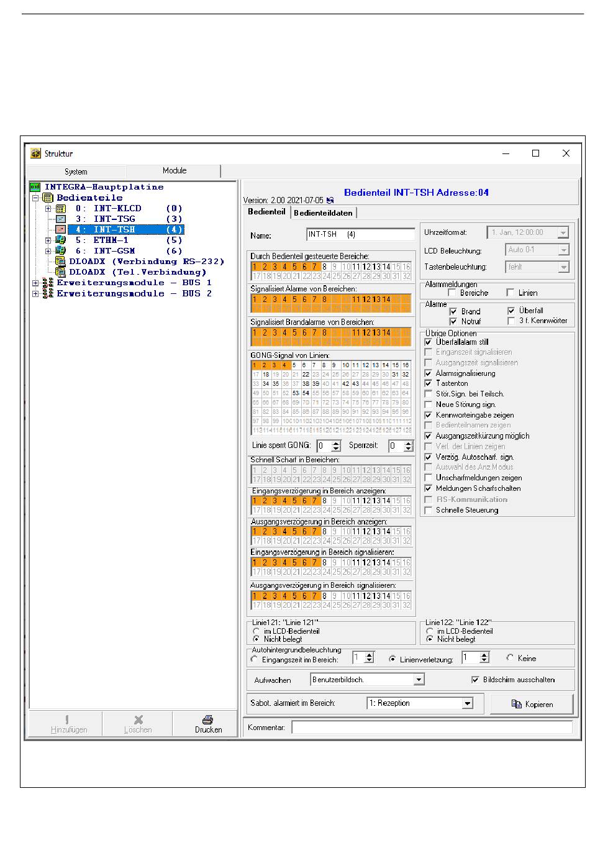This screenshot has width=590, height=868.
Task: Click the Kopieren copy icon
Action: pyautogui.click(x=515, y=704)
